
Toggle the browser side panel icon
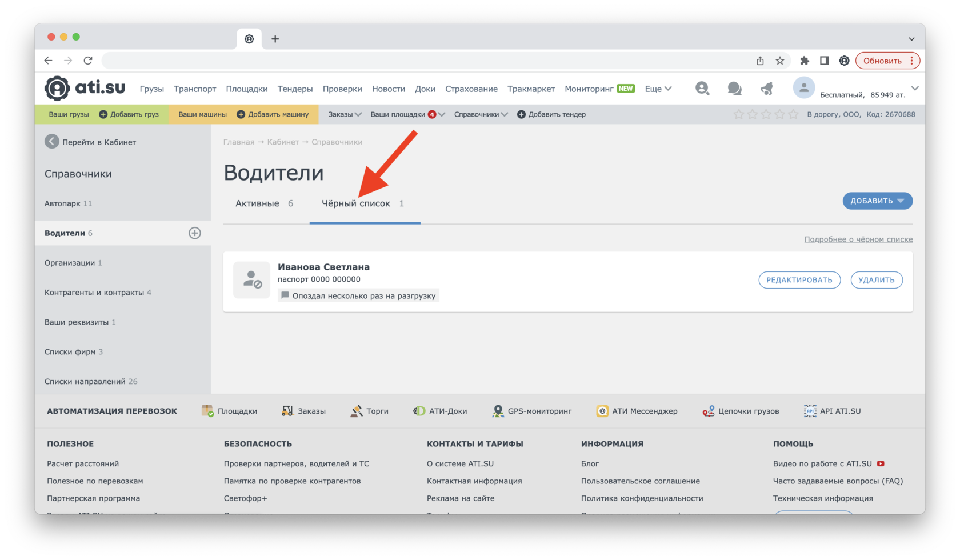pos(824,61)
